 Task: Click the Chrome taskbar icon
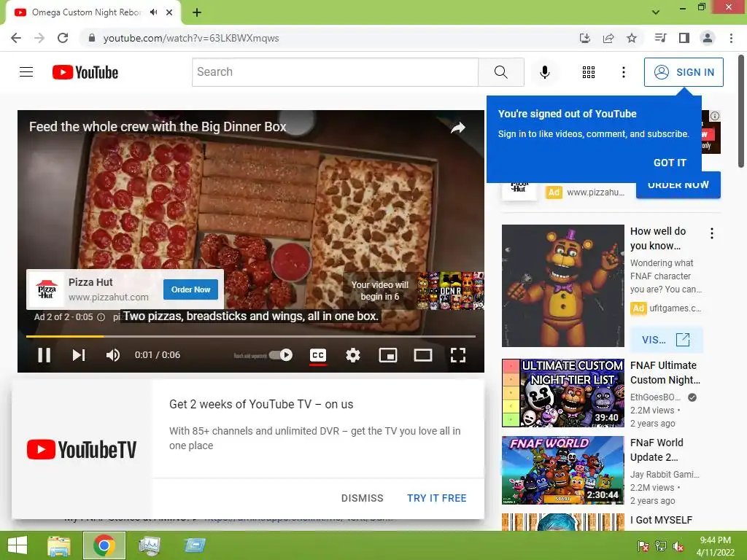[104, 545]
